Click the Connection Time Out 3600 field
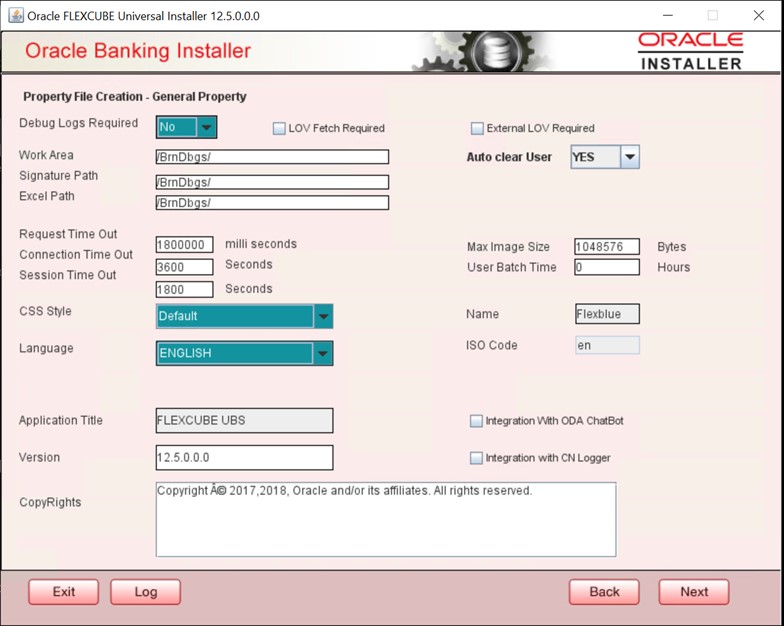This screenshot has width=784, height=626. [184, 267]
